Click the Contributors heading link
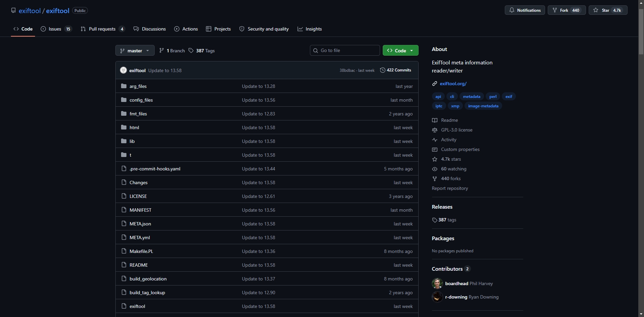The width and height of the screenshot is (644, 317). point(451,269)
